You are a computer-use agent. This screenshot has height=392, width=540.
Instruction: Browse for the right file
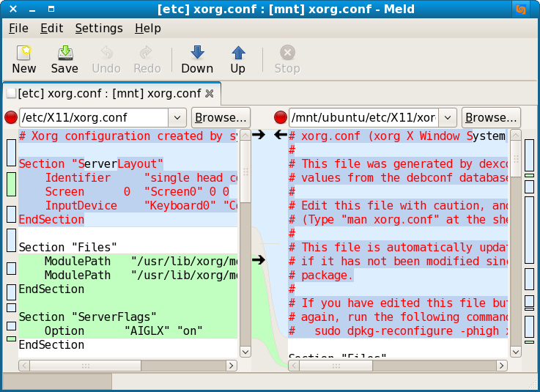[x=491, y=117]
